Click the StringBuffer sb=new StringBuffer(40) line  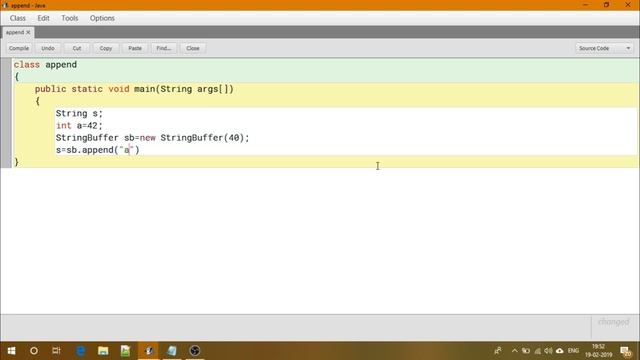[152, 138]
